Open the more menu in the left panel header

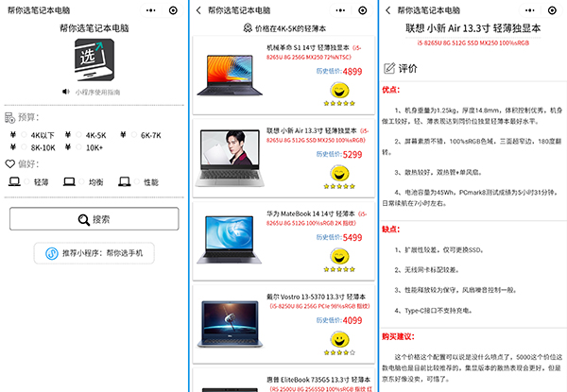pyautogui.click(x=151, y=10)
